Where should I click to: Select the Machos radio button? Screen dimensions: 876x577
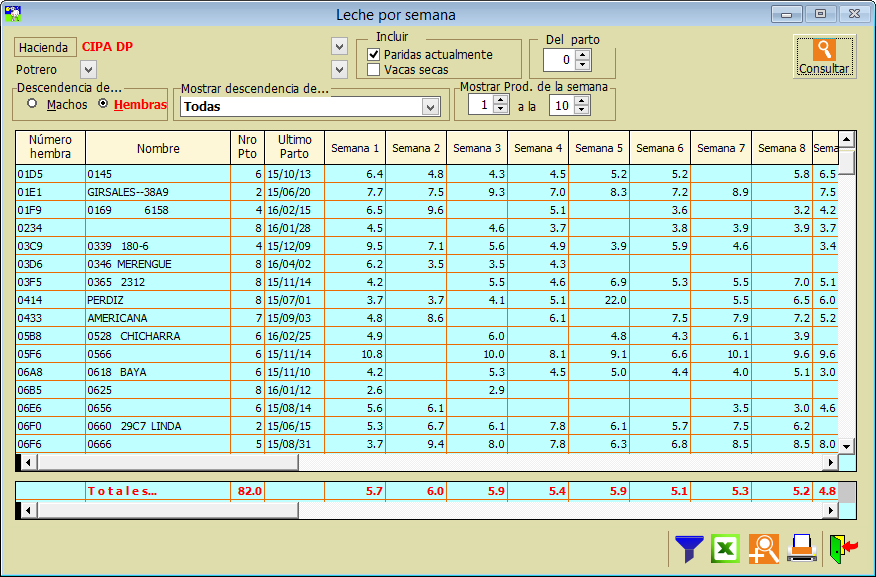(33, 104)
